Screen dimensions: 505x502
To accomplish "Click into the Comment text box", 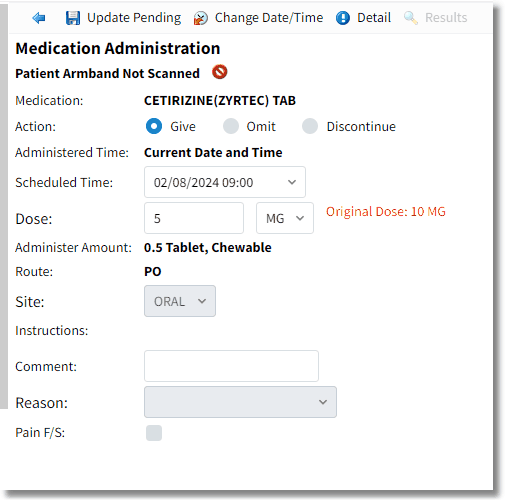I will click(x=231, y=366).
